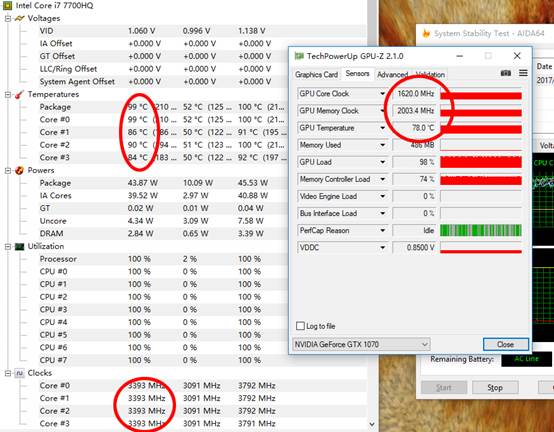
Task: Click the 0.8500 V VDDC value
Action: tap(420, 248)
